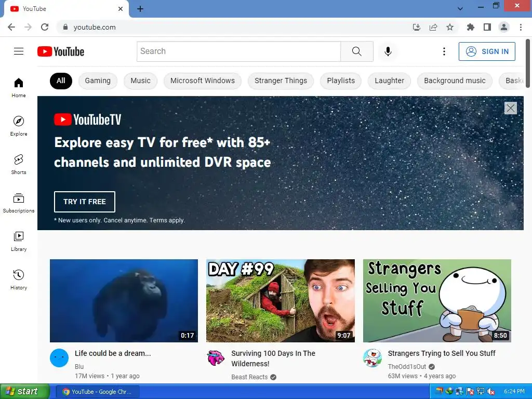Screen dimensions: 532x399
Task: Open video title Life could be a dream...
Action: pos(113,353)
